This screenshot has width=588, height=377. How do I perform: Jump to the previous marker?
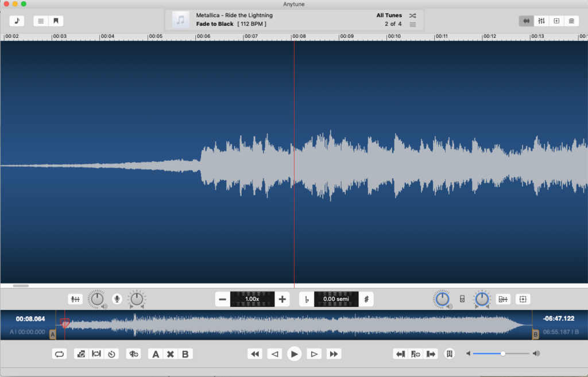(x=400, y=354)
